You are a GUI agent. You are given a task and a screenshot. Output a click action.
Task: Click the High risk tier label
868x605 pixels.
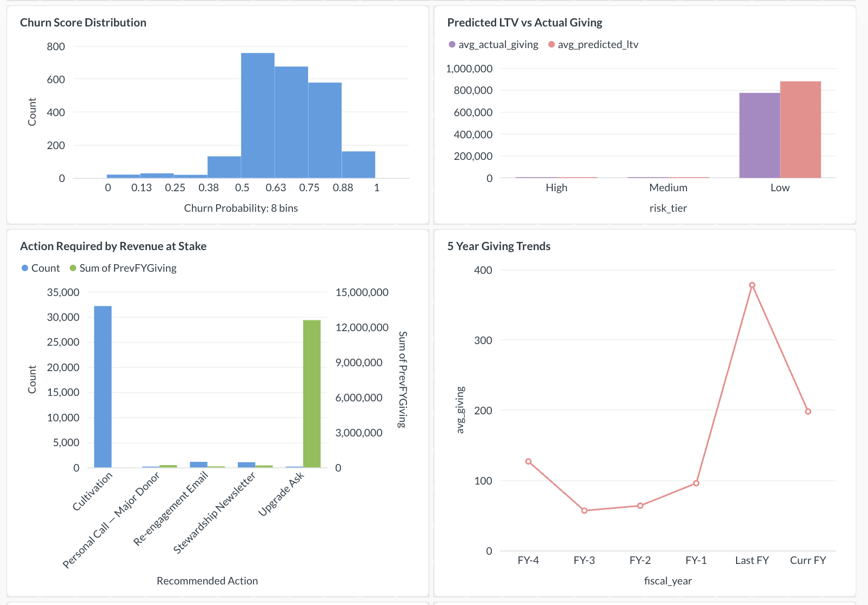557,188
